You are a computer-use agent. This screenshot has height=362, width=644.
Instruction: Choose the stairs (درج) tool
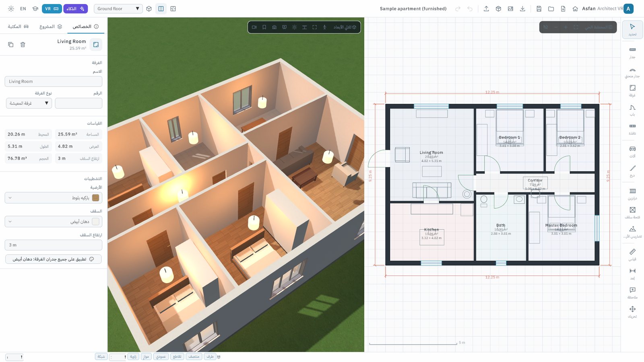[632, 171]
